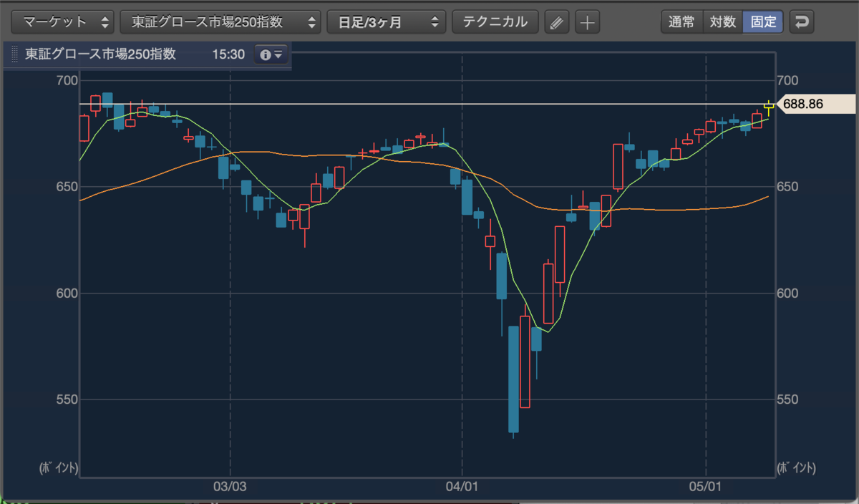Click the 05/01 date axis marker
This screenshot has height=504, width=859.
coord(707,486)
